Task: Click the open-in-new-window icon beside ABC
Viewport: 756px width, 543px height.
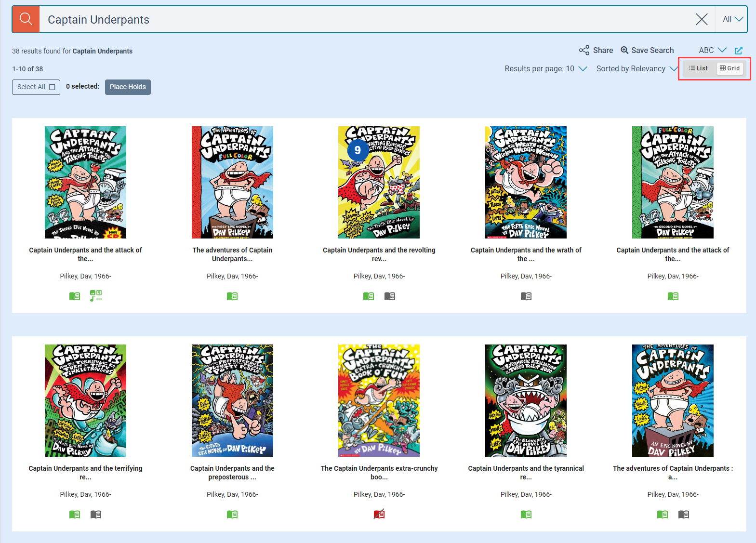Action: tap(739, 50)
